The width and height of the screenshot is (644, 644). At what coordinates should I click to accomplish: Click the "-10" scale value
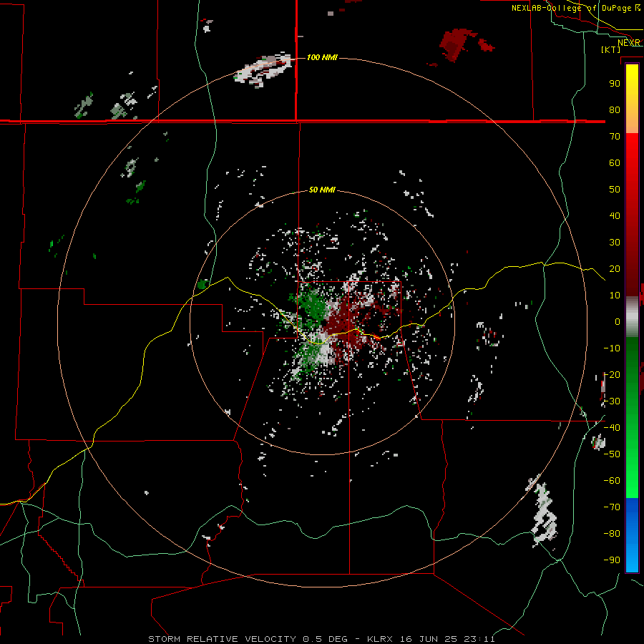[x=612, y=348]
